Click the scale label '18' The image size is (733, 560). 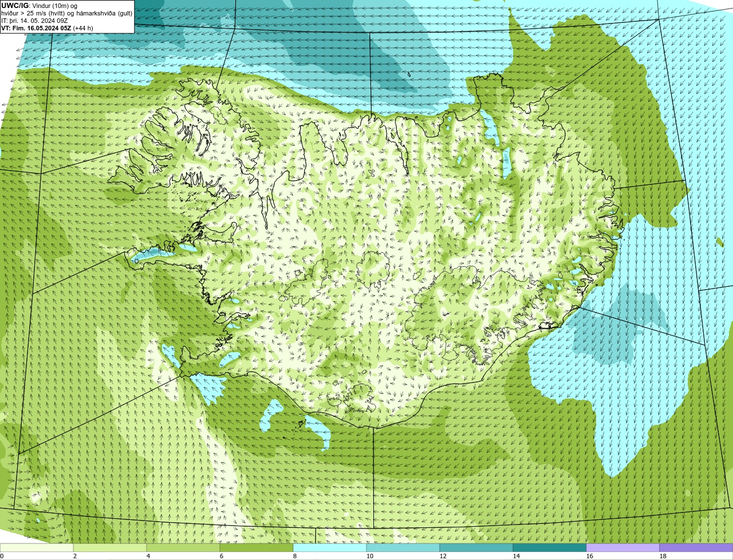(663, 556)
